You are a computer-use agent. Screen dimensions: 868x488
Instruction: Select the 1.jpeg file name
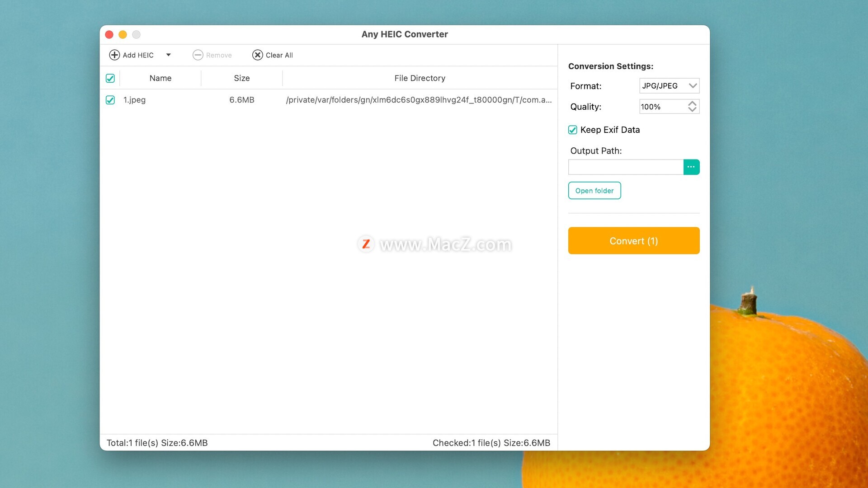pyautogui.click(x=134, y=100)
